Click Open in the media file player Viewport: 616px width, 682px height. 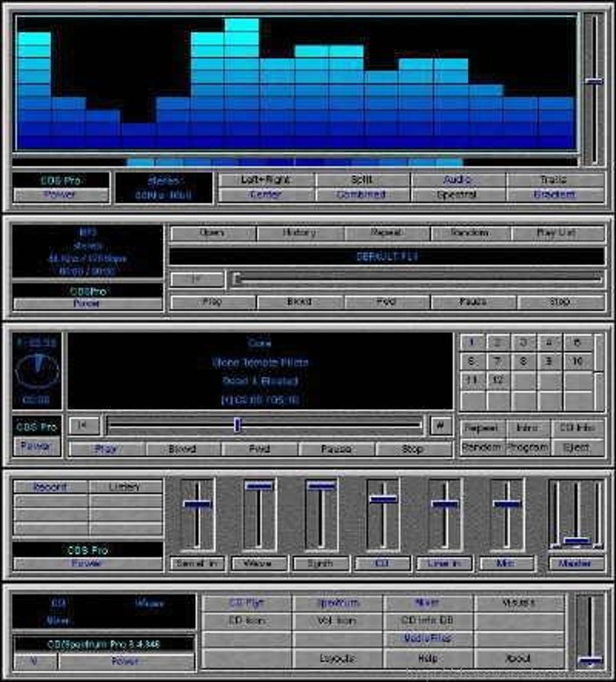(x=213, y=233)
